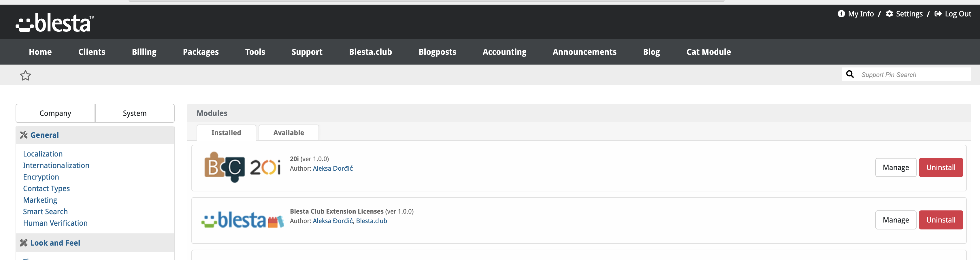Screen dimensions: 980x260
Task: Switch to System settings tab
Action: [135, 113]
